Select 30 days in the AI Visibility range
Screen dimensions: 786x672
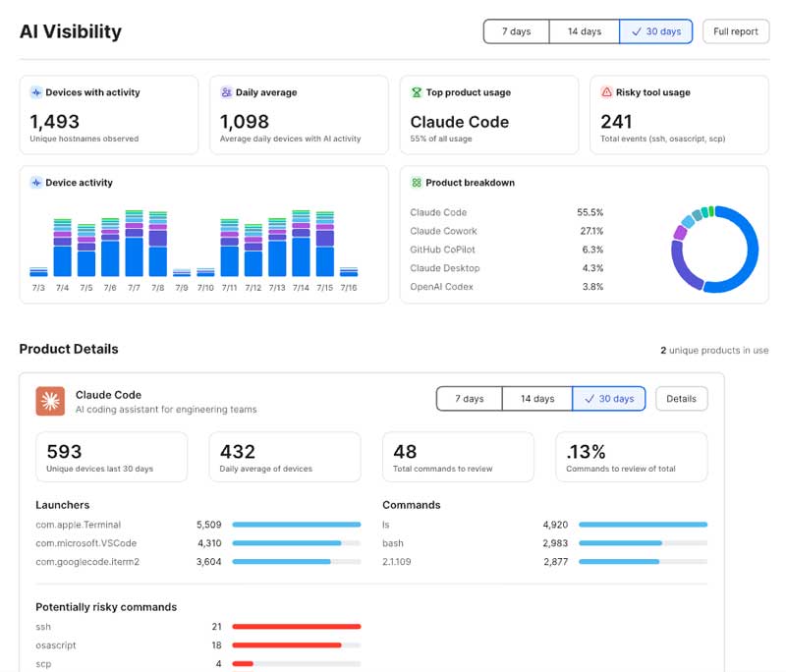[656, 31]
